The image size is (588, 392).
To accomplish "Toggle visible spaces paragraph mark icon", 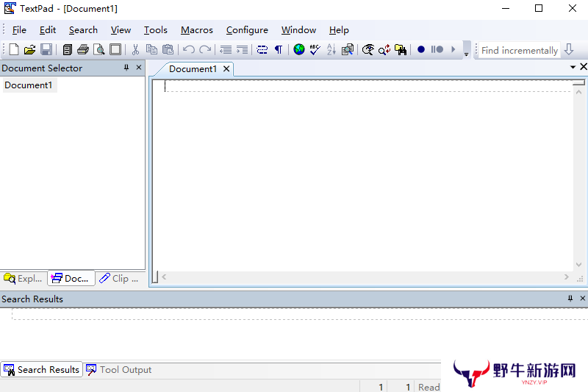I will coord(279,49).
